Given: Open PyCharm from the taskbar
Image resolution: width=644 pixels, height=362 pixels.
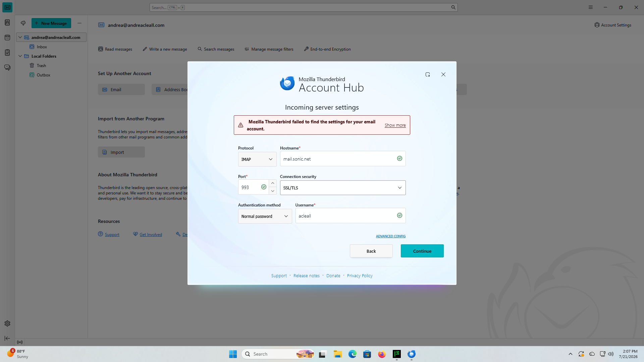Looking at the screenshot, I should pos(397,354).
